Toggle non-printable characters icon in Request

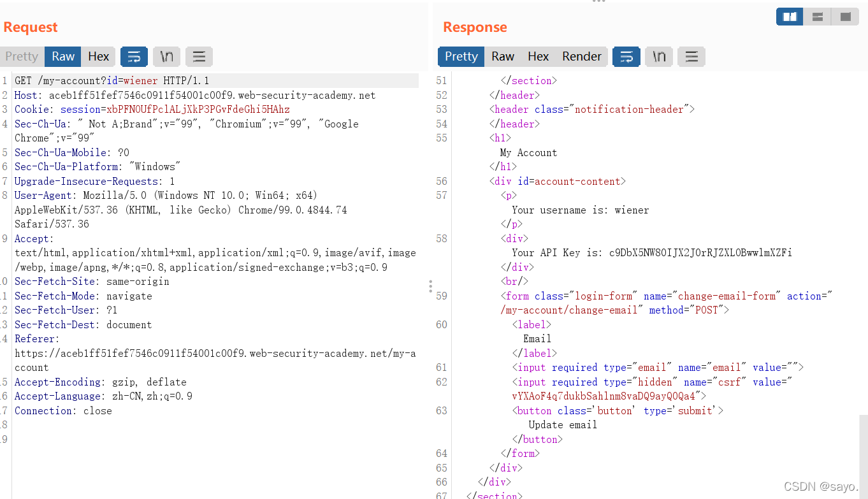(166, 57)
